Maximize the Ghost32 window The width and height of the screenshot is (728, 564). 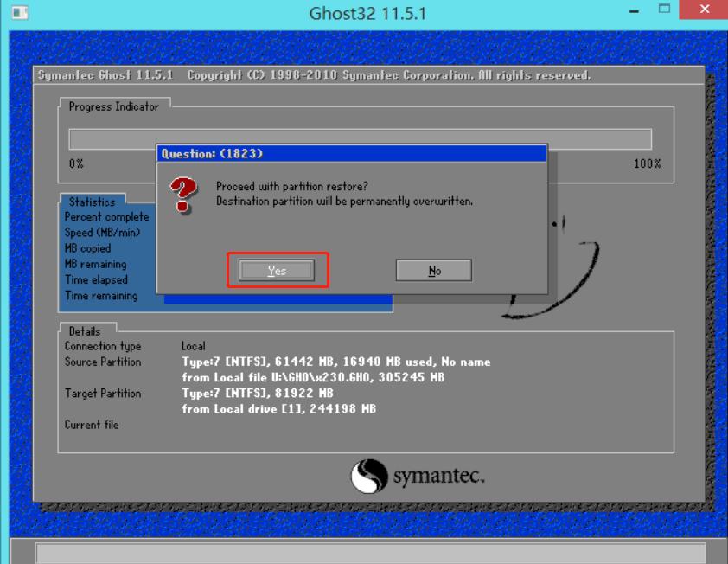pos(664,10)
